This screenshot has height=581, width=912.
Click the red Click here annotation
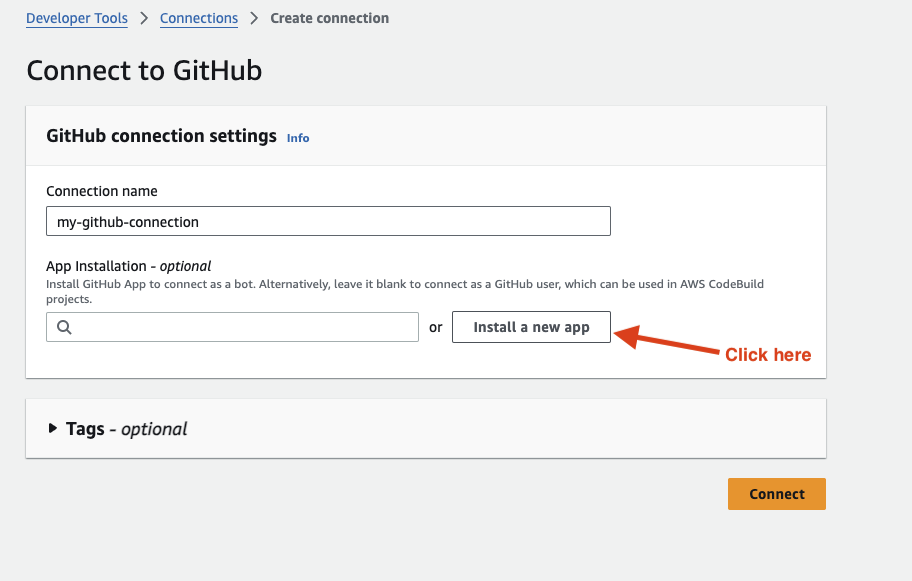[768, 354]
